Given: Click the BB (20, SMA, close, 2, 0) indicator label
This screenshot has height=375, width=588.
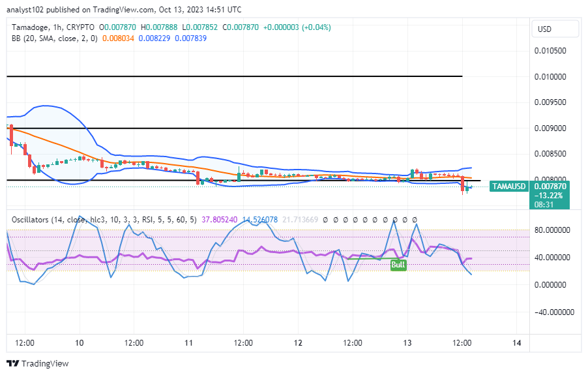Looking at the screenshot, I should click(54, 38).
